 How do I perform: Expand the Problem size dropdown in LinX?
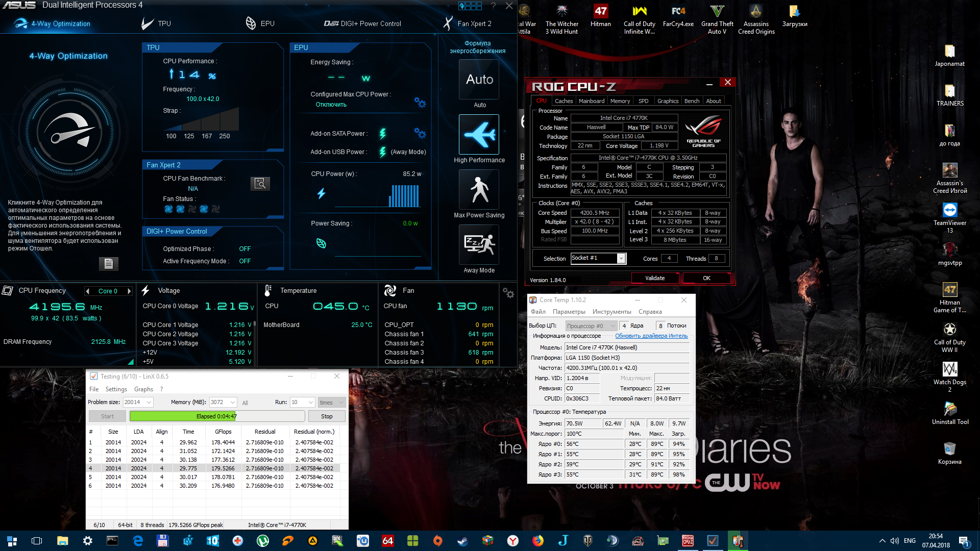tap(149, 403)
